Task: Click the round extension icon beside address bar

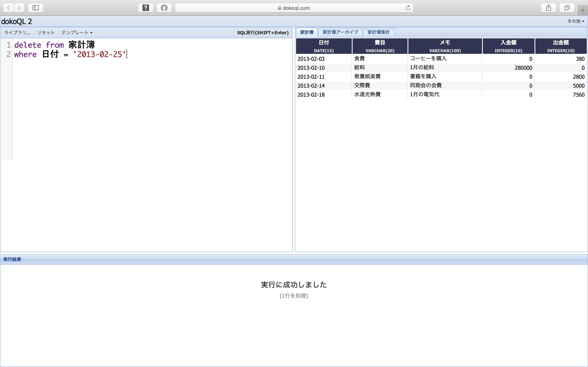Action: (164, 8)
